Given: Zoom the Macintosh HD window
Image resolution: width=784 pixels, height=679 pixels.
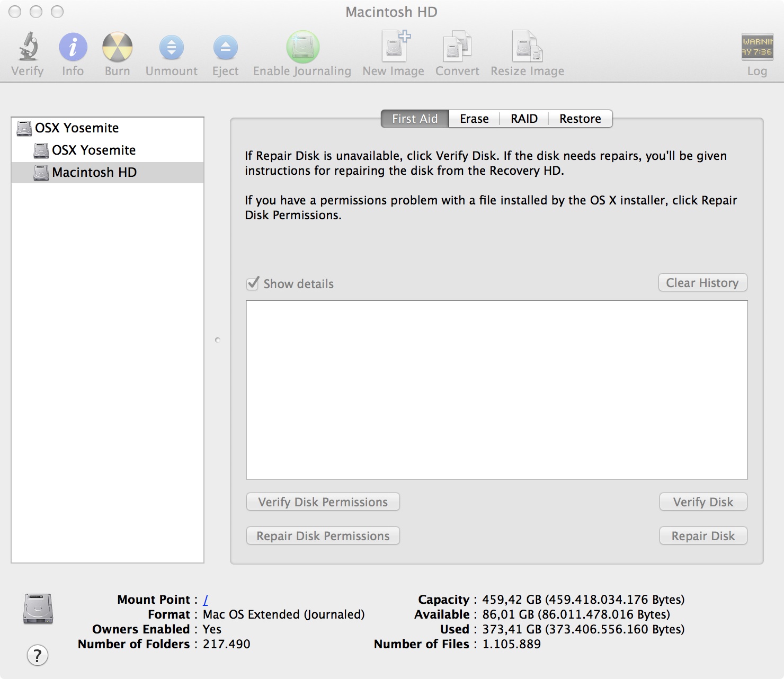Looking at the screenshot, I should [x=57, y=12].
